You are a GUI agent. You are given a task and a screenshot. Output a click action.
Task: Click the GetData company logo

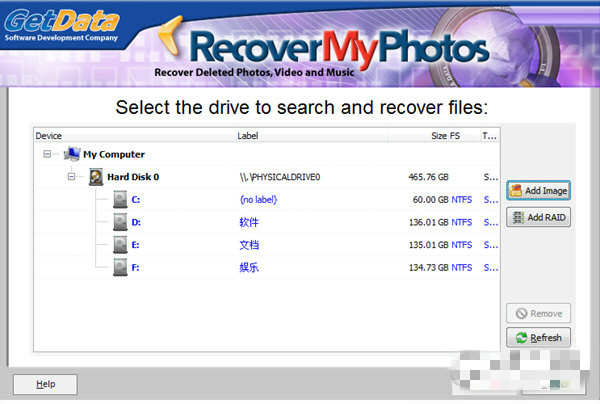[x=62, y=25]
